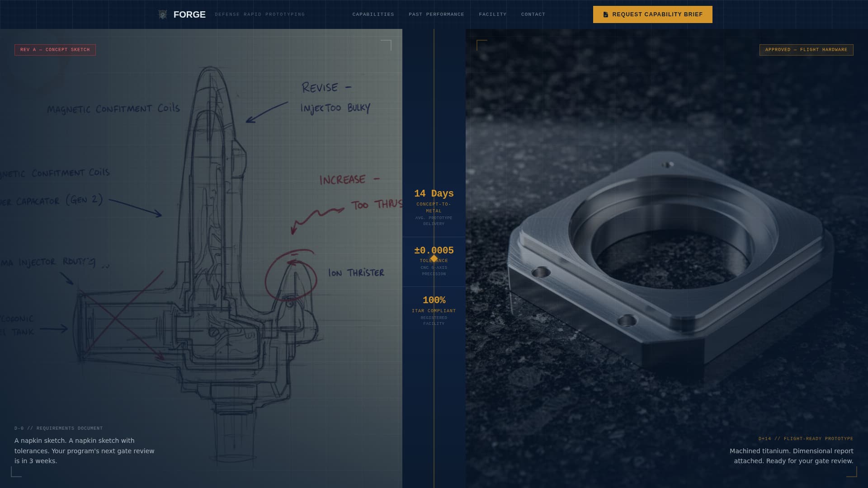Select the orange diamond comparison slider handle

point(434,258)
